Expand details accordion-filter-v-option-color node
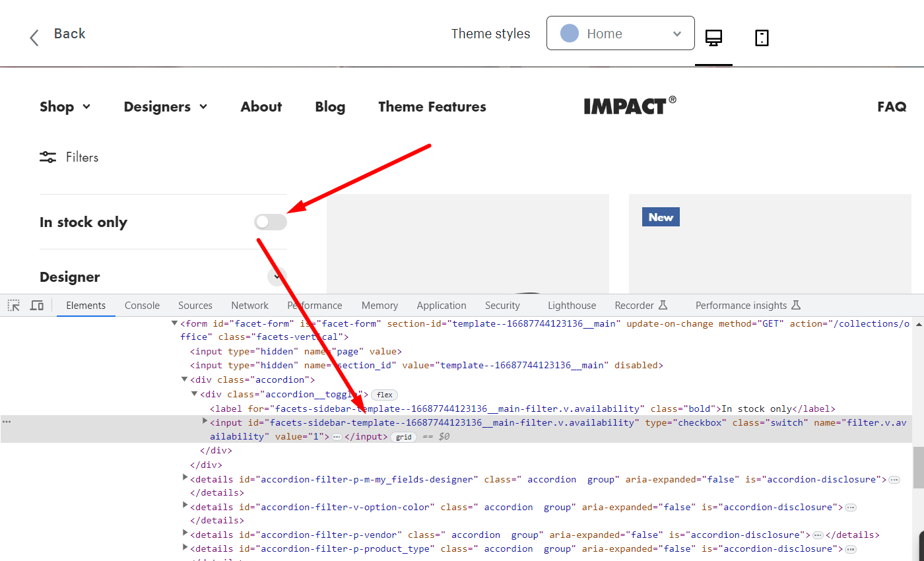The width and height of the screenshot is (924, 561). click(x=185, y=505)
